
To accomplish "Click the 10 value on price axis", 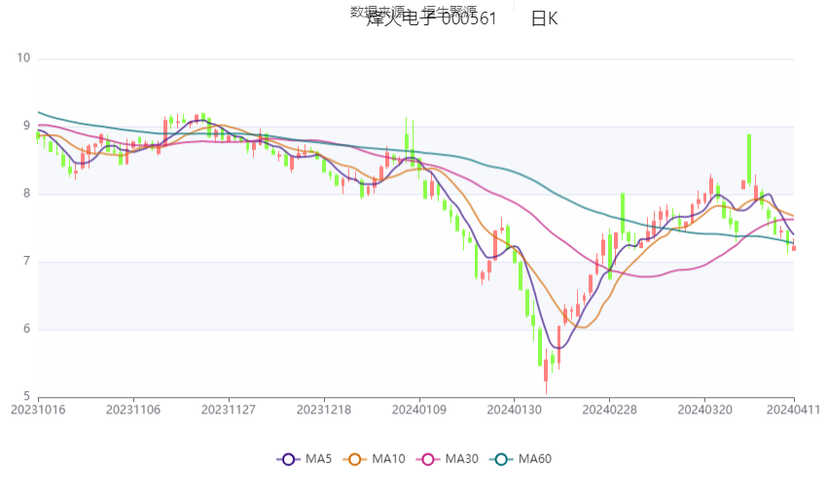I will click(x=24, y=58).
